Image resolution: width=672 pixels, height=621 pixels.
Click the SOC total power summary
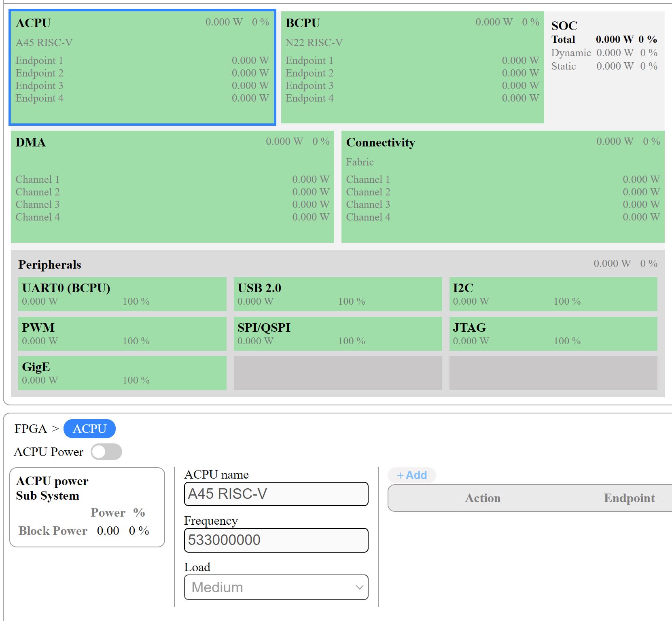pos(604,39)
